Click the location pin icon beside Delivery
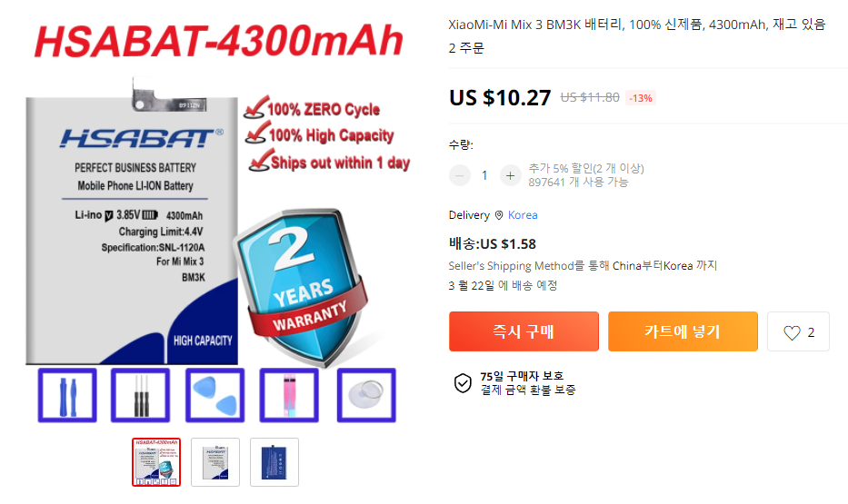The width and height of the screenshot is (848, 504). click(x=499, y=215)
